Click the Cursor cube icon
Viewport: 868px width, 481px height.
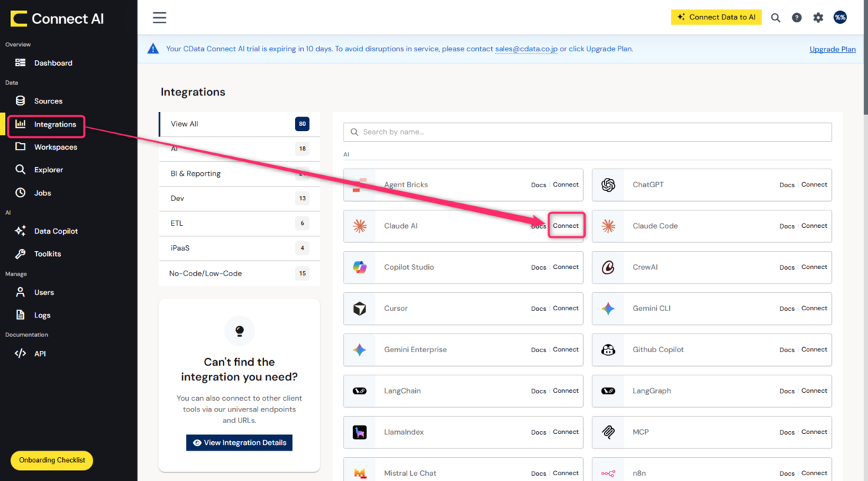pos(359,309)
